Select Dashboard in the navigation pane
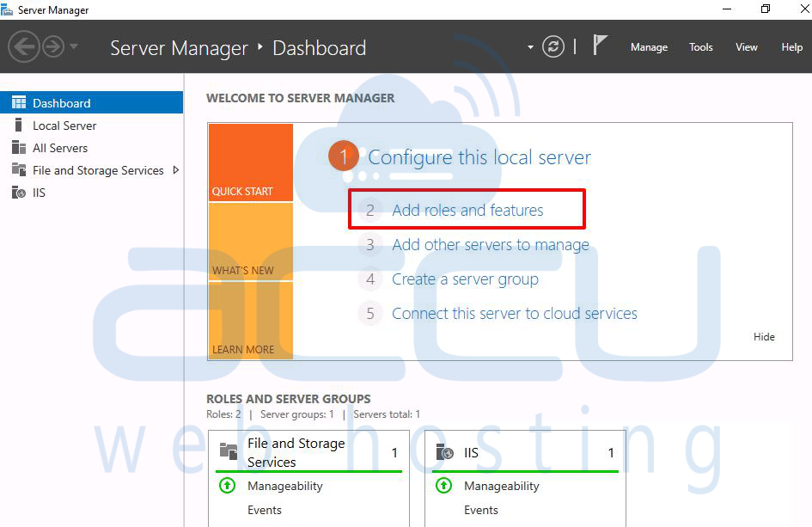 pyautogui.click(x=92, y=102)
